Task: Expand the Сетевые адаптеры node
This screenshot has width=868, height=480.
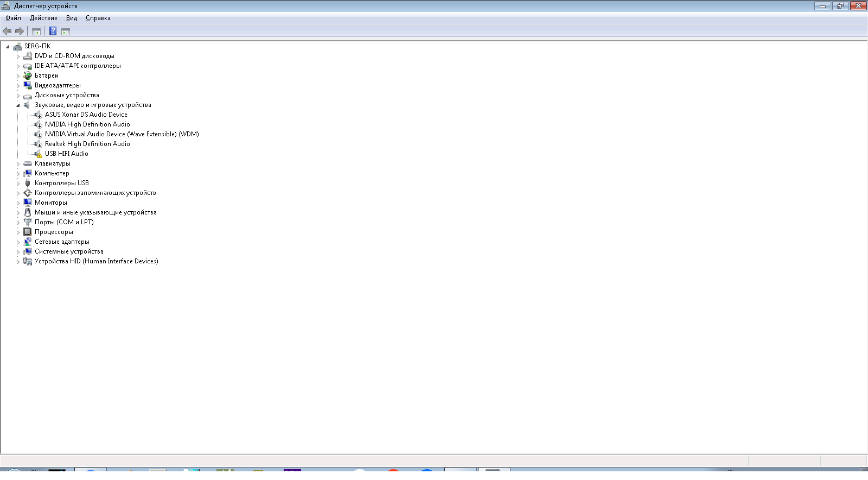Action: (x=18, y=242)
